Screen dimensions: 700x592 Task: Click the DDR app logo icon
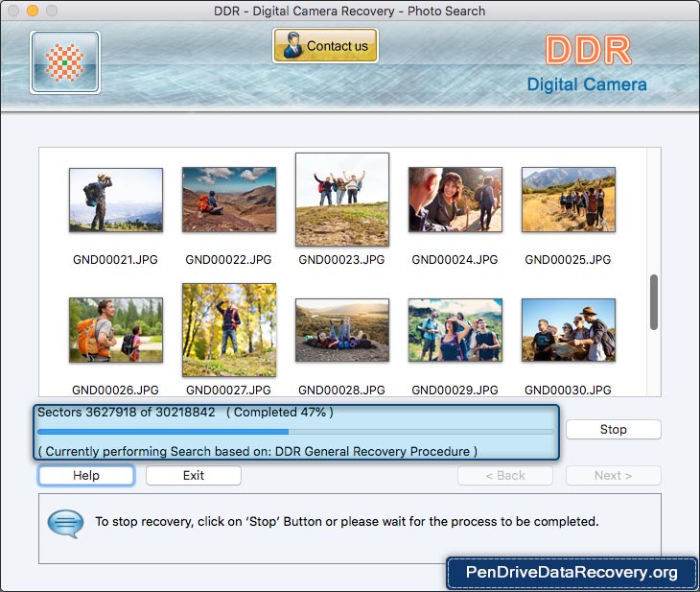(64, 62)
